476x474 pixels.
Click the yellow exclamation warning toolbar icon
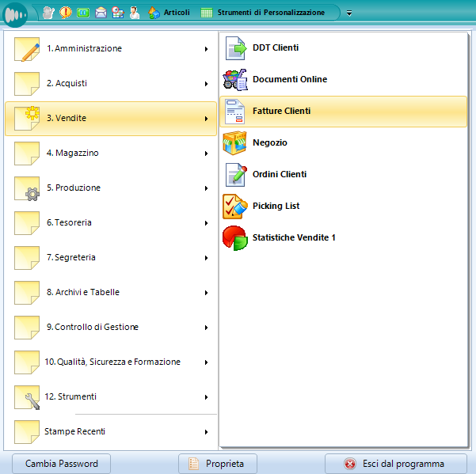[66, 13]
